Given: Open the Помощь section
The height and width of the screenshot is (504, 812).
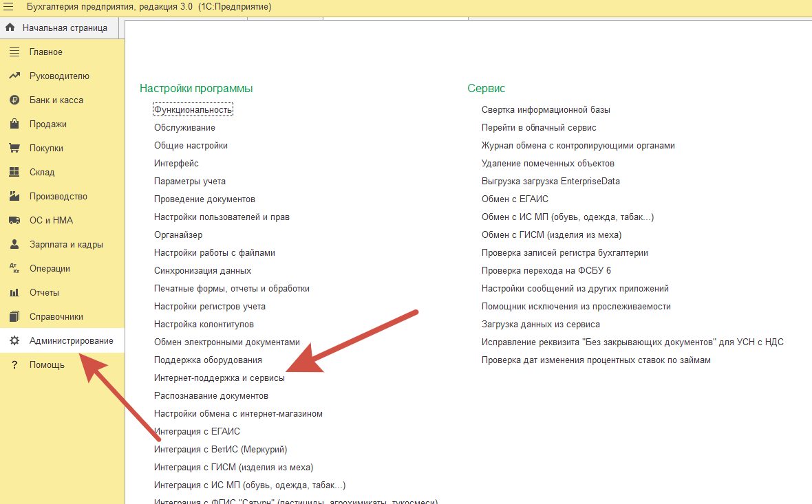Looking at the screenshot, I should [x=47, y=365].
